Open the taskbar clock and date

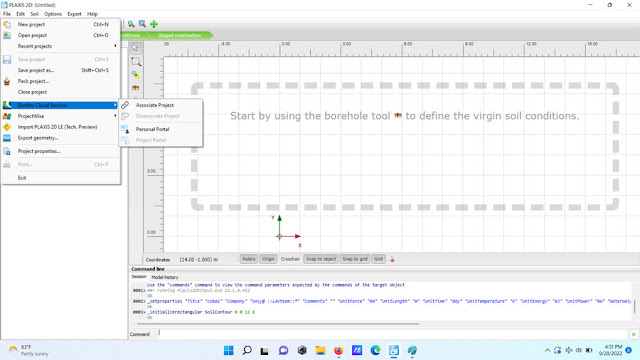click(610, 350)
